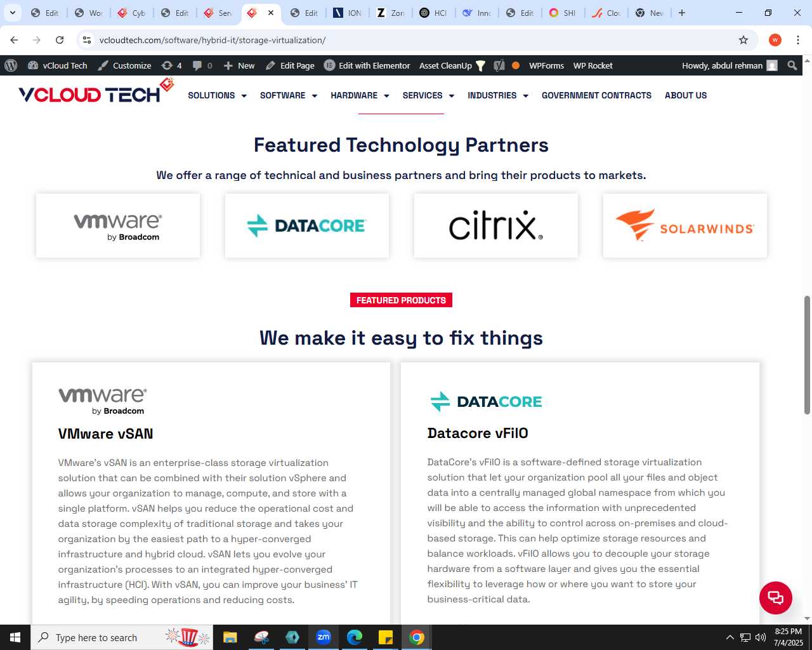
Task: Click the Windows Start button
Action: [x=15, y=637]
